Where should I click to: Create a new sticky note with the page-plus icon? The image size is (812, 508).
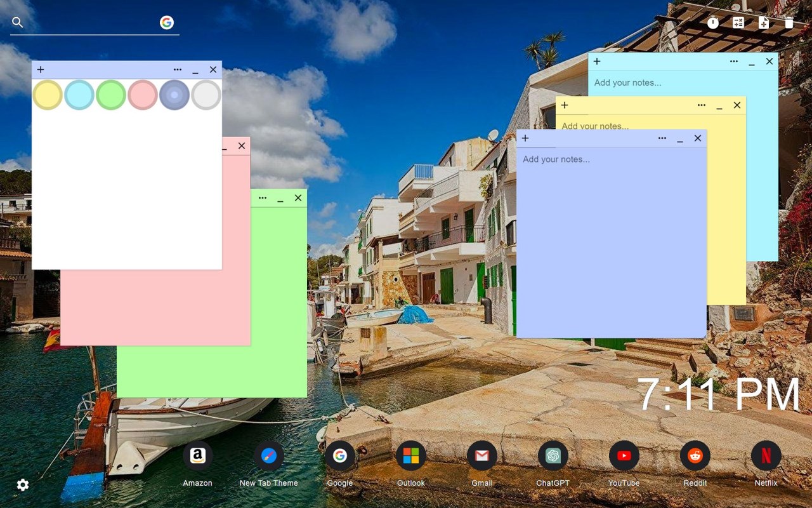[764, 23]
